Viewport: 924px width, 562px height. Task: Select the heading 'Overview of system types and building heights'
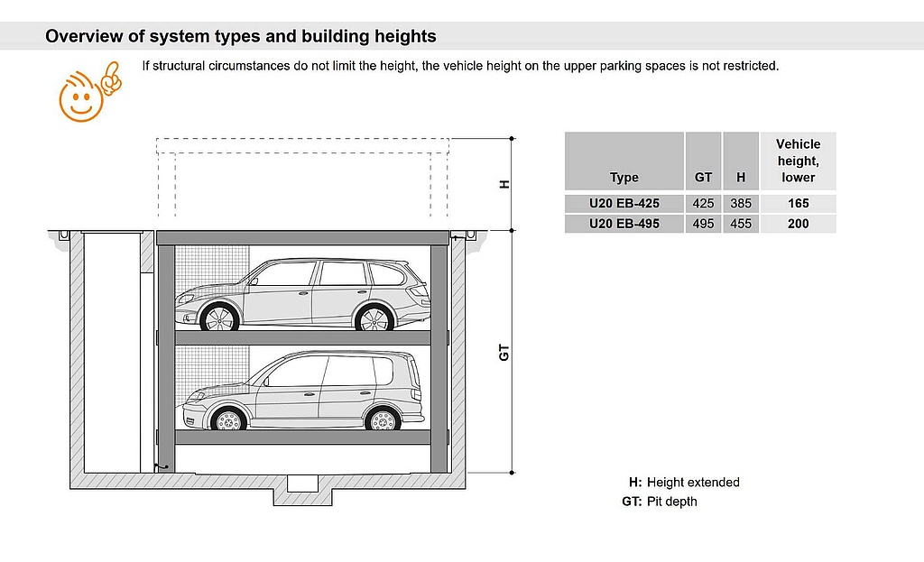[240, 36]
